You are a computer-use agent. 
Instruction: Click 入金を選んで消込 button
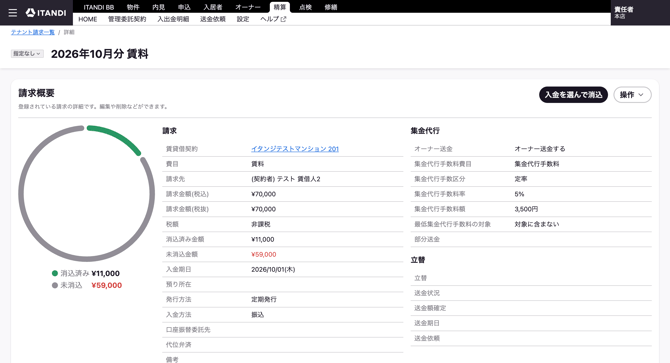click(x=573, y=95)
